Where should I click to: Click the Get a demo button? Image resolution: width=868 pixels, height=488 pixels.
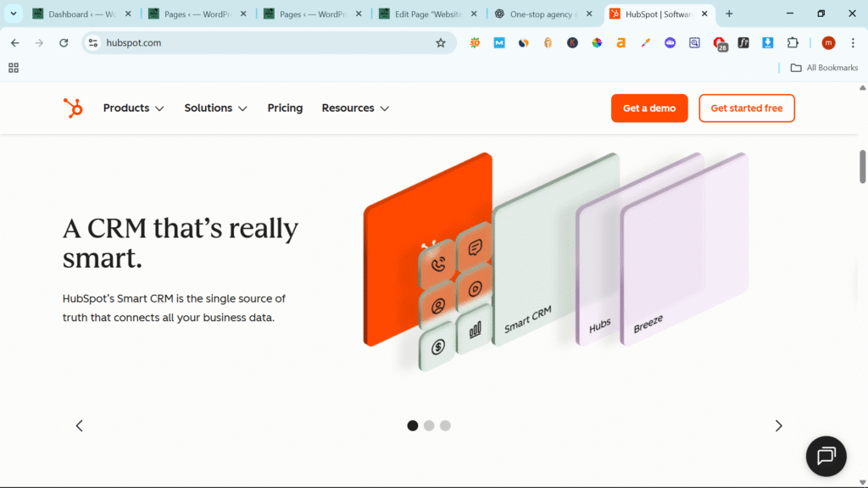point(649,108)
